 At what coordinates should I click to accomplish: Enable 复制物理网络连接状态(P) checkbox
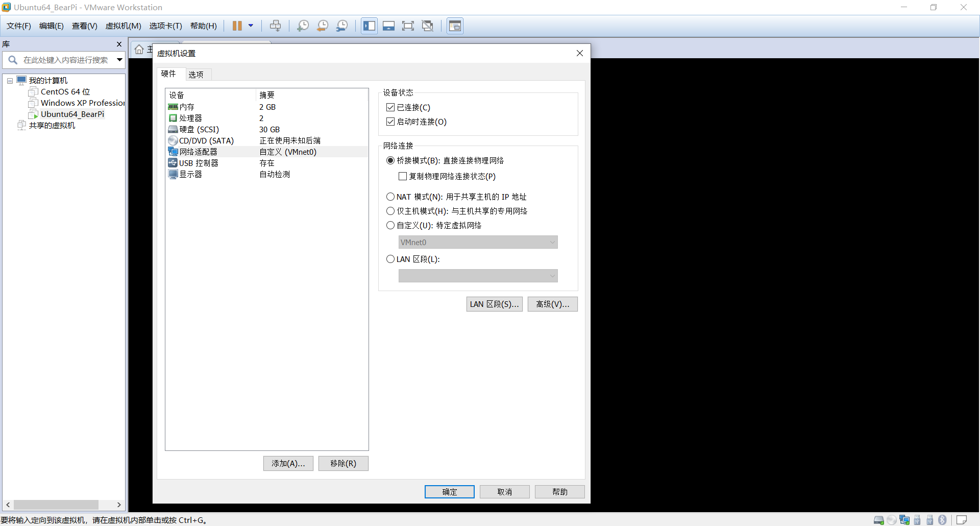pos(403,176)
